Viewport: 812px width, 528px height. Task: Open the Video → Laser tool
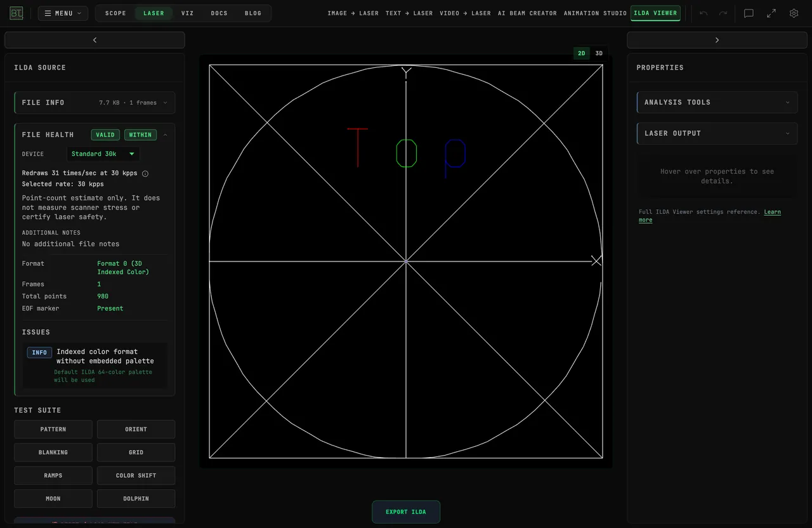point(465,13)
